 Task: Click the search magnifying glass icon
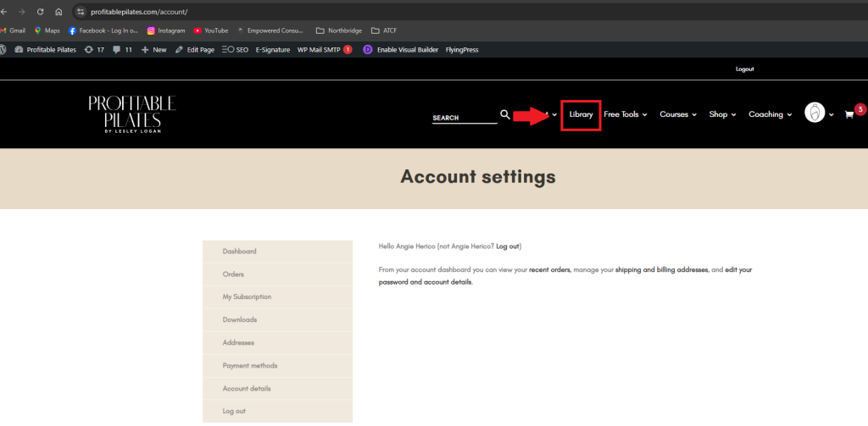click(x=505, y=114)
